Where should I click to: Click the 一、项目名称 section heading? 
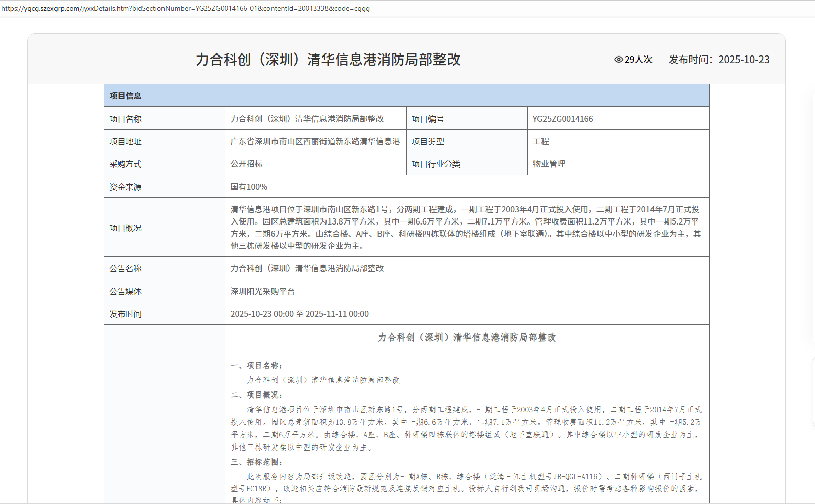pyautogui.click(x=256, y=366)
